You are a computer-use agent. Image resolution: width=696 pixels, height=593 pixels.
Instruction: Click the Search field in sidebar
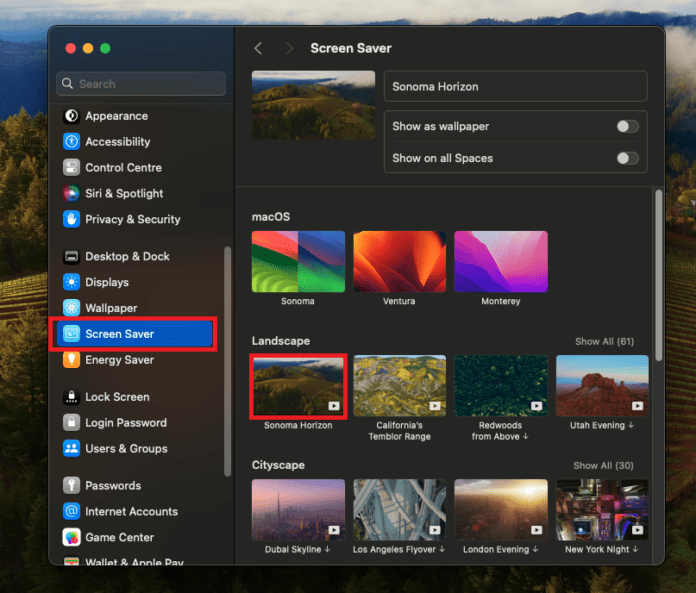point(140,84)
